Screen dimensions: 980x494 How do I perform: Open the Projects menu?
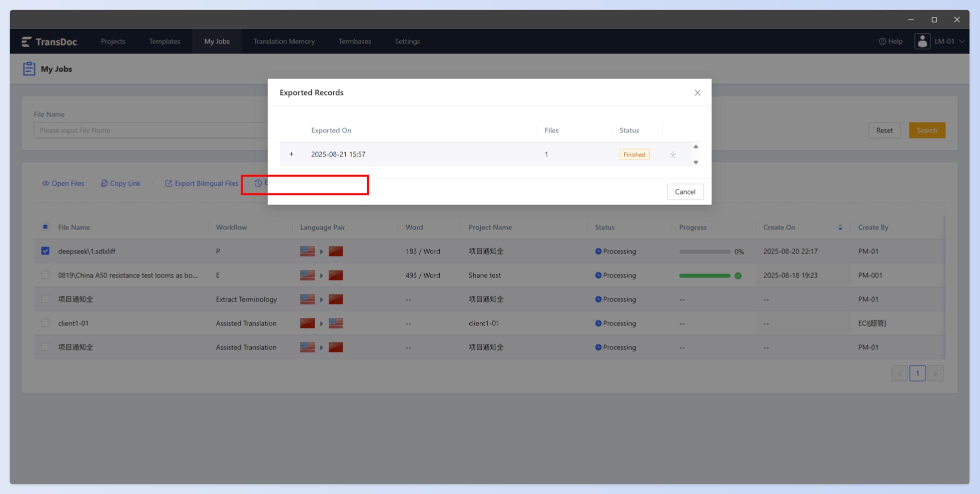(x=113, y=41)
